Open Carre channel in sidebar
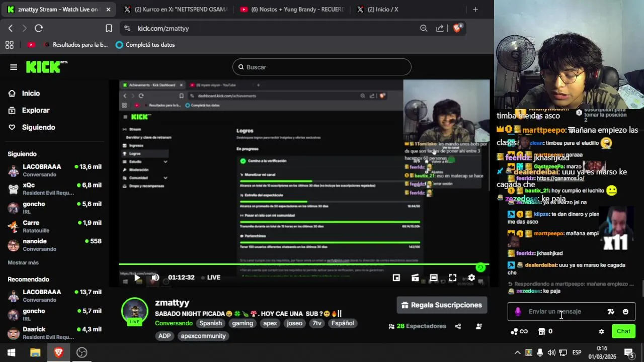The height and width of the screenshot is (362, 644). 54,226
